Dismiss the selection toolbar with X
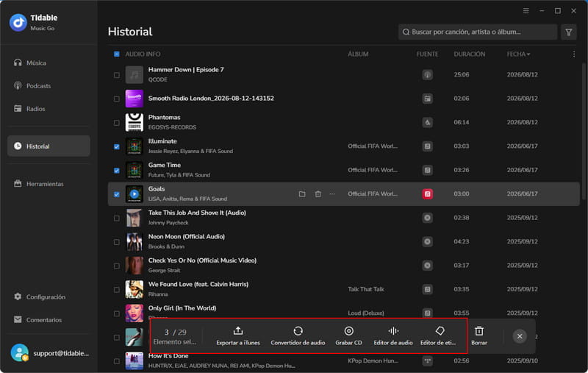This screenshot has height=373, width=588. pyautogui.click(x=520, y=336)
